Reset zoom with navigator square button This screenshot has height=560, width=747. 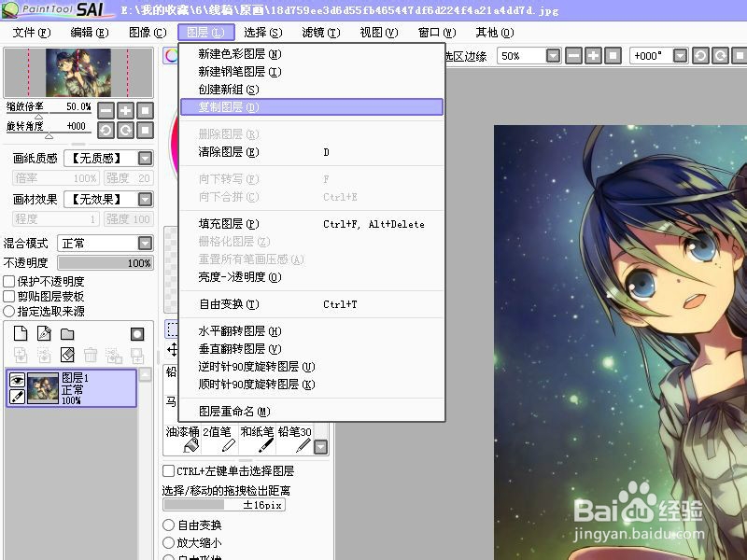click(145, 111)
